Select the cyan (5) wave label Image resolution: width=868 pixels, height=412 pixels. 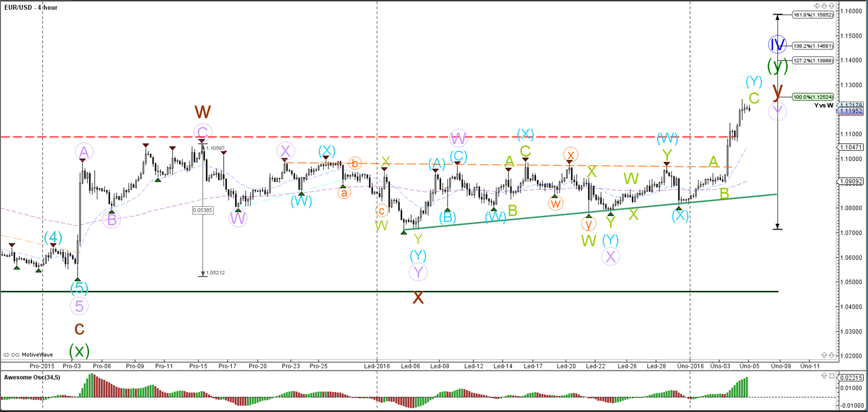pyautogui.click(x=79, y=288)
